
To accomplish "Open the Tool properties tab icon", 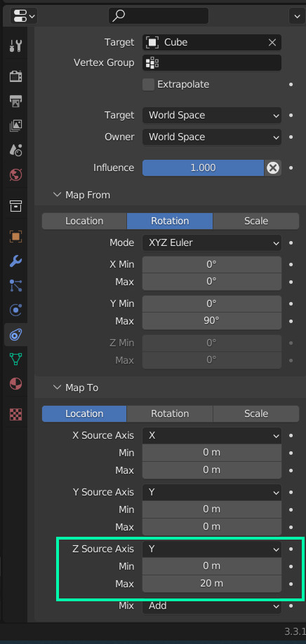I will coord(15,46).
